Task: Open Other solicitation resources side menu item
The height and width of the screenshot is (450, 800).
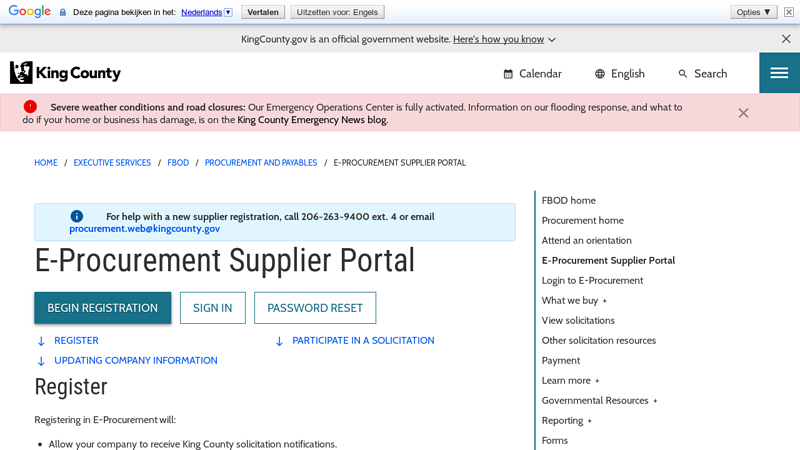Action: (598, 340)
